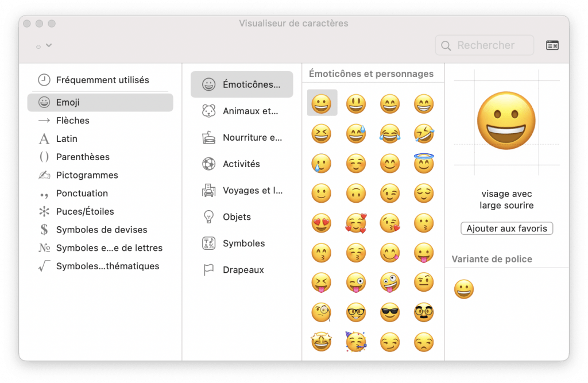Pick the relieved face emoji
Viewport: 588px width, 383px height.
[424, 193]
